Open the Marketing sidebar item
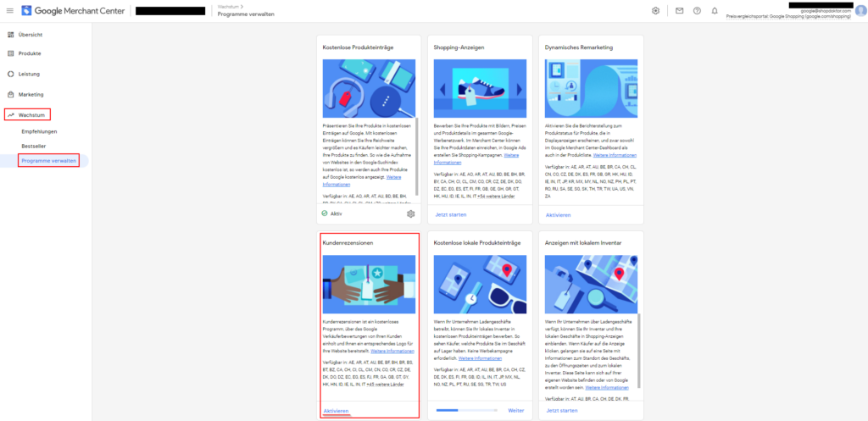 [31, 94]
